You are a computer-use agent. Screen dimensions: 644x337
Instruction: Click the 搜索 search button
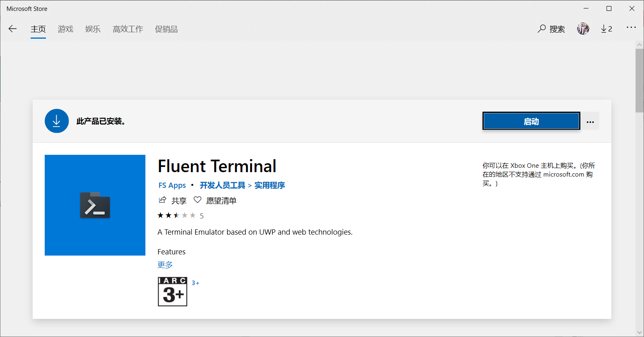coord(551,29)
